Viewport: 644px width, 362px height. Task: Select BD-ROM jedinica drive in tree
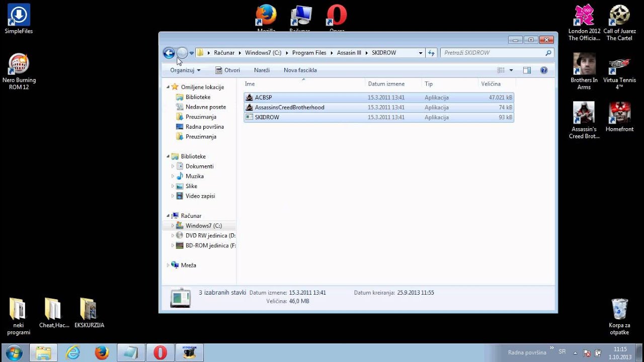click(210, 245)
